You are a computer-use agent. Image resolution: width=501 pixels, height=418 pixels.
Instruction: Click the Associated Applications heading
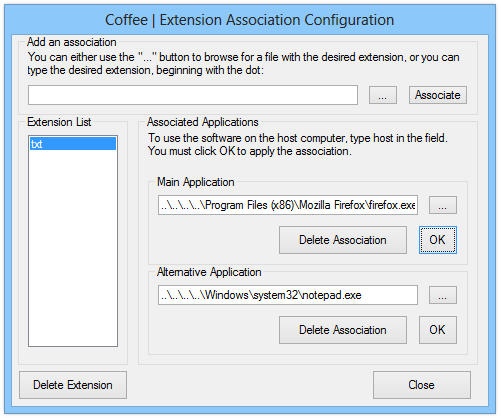(x=203, y=122)
